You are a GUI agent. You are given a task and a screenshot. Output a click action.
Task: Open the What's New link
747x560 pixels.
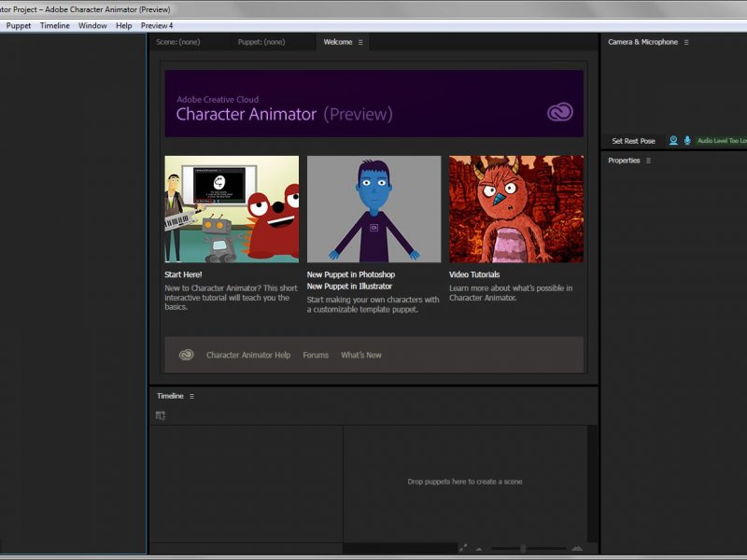(361, 355)
